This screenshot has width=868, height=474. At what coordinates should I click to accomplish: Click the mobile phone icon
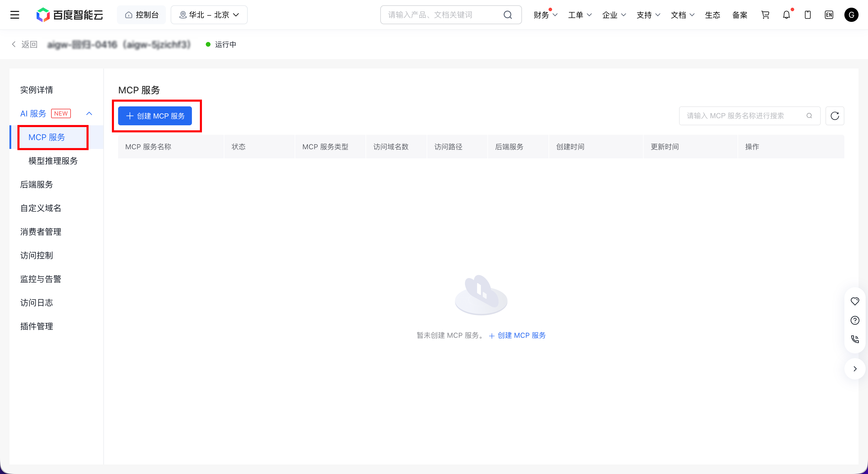(x=808, y=15)
